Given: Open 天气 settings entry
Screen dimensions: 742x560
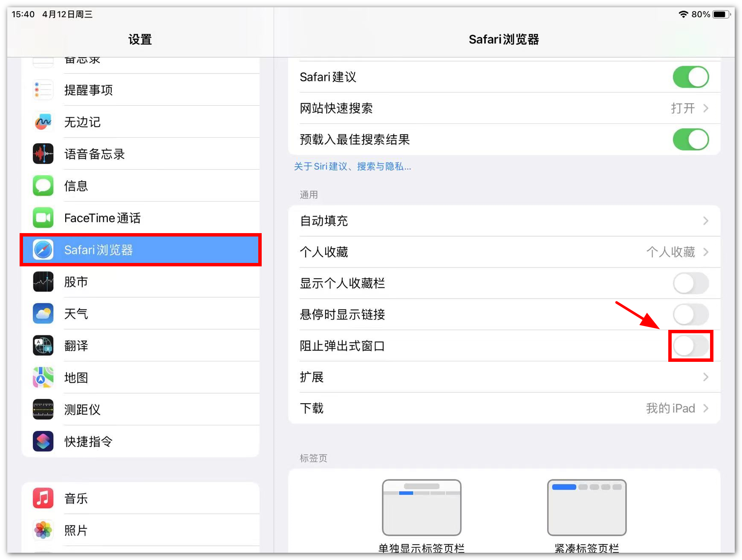Looking at the screenshot, I should pos(141,314).
